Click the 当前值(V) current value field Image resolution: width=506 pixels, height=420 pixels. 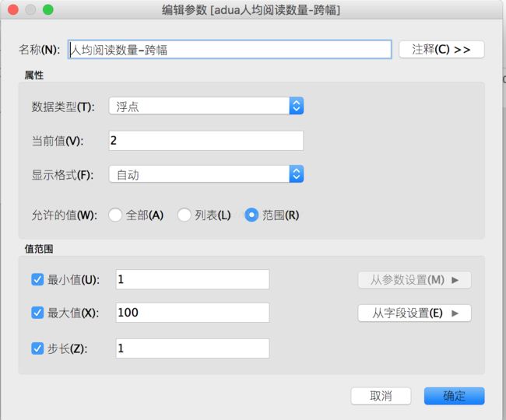coord(206,141)
